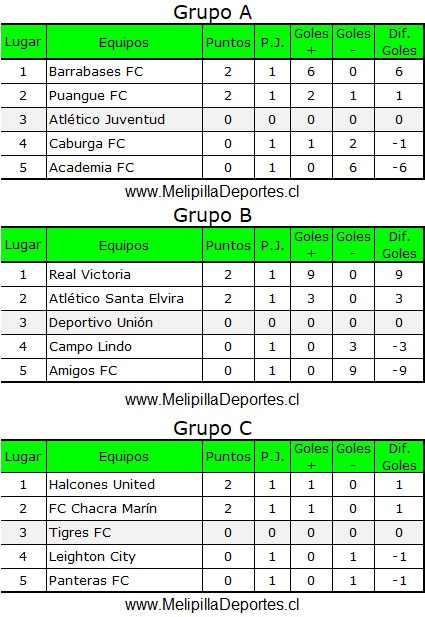
Task: Select the Barrabases FC team row
Action: 212,72
